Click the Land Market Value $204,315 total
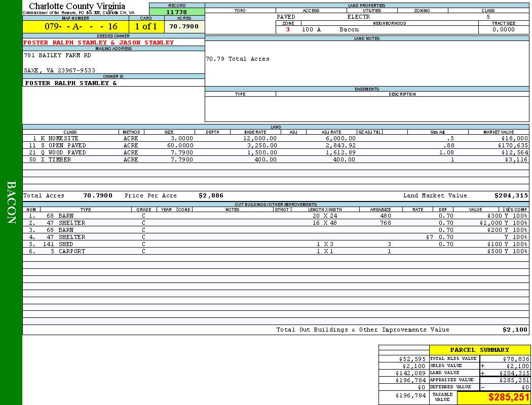Screen dimensions: 532x405 [x=511, y=195]
